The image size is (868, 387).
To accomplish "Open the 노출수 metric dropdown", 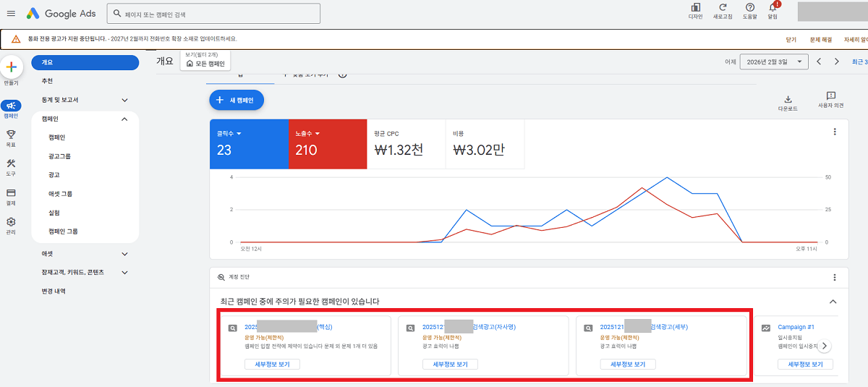I will point(307,133).
